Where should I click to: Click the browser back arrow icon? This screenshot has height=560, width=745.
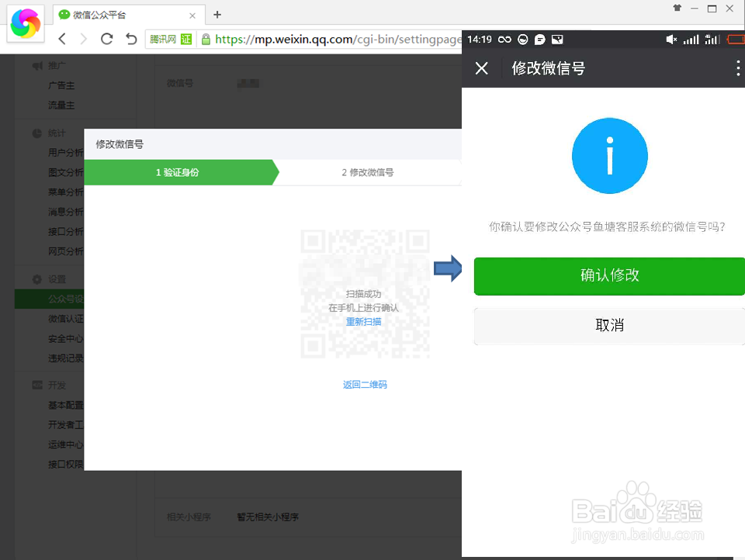62,39
